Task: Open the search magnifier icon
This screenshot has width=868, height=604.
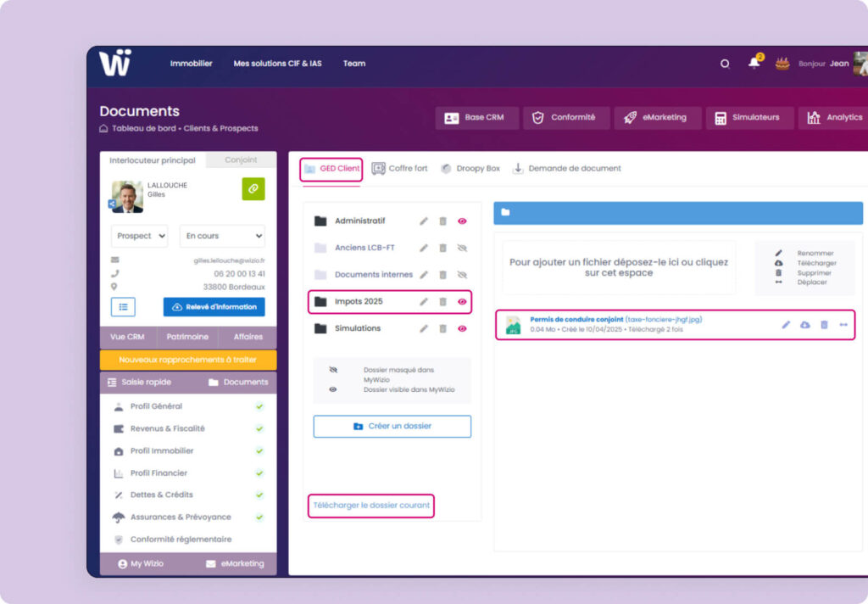Action: [x=725, y=64]
